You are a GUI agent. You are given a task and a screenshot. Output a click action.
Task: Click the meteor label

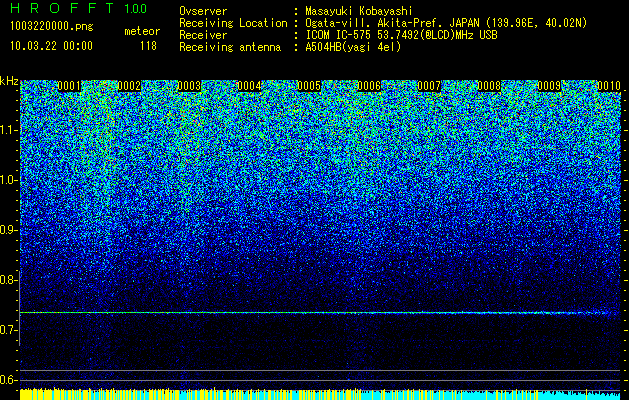(x=142, y=31)
